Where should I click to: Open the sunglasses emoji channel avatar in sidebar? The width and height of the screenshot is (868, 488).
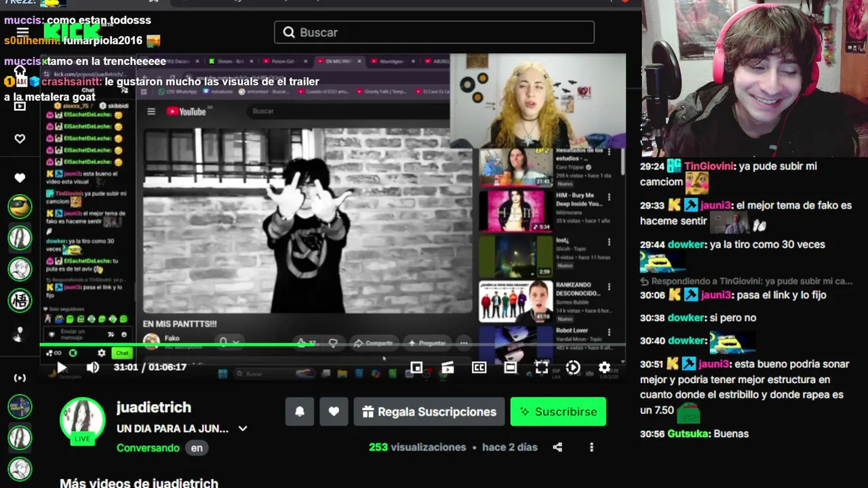20,206
